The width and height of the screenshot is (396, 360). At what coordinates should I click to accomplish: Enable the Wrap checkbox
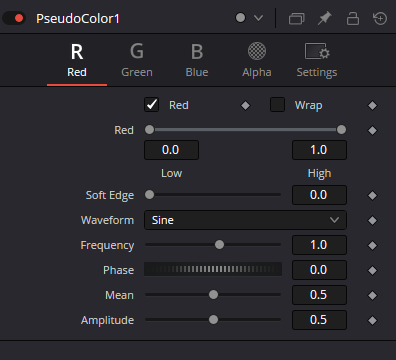pos(277,105)
